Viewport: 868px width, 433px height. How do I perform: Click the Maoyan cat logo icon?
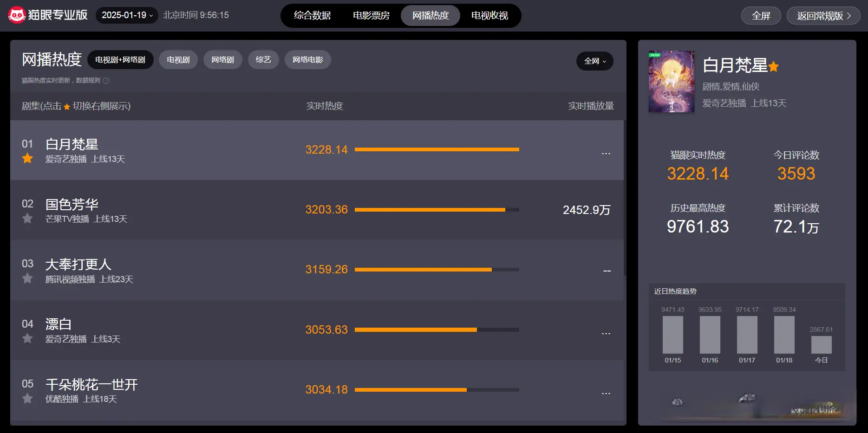click(x=17, y=15)
